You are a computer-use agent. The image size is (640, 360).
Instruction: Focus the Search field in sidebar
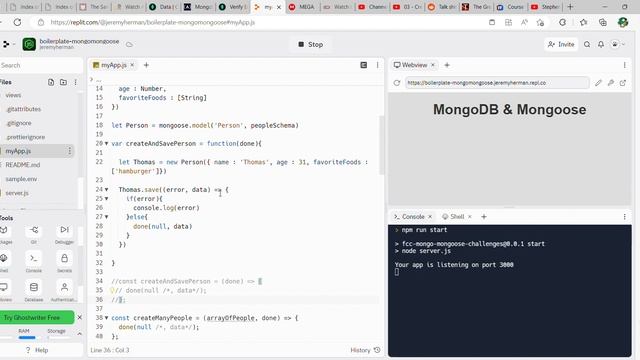(x=41, y=65)
